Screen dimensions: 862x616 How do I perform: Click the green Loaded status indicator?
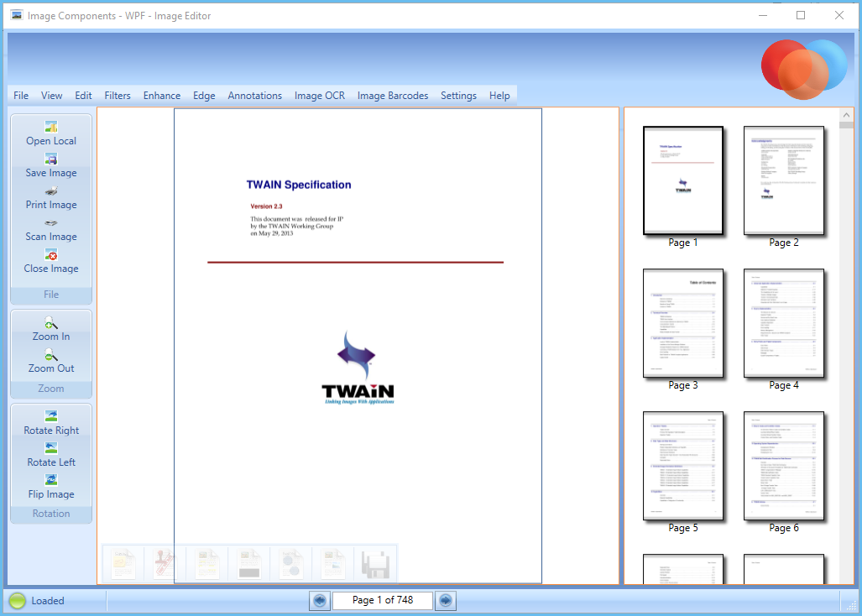17,601
